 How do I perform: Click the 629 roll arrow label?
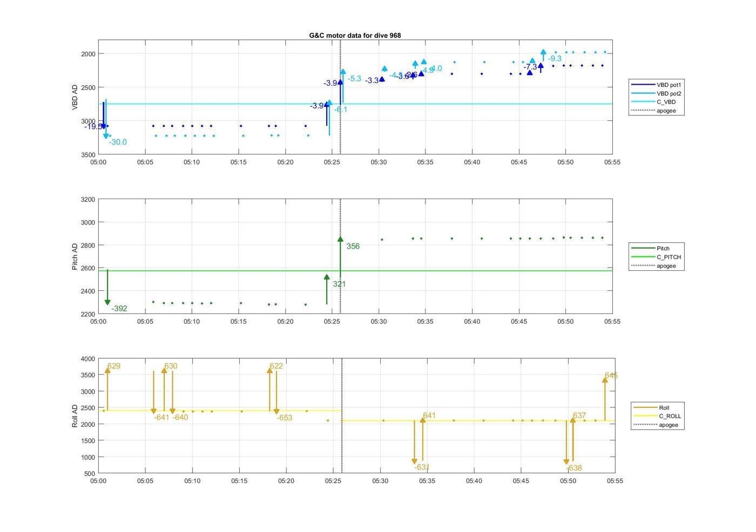pyautogui.click(x=113, y=366)
